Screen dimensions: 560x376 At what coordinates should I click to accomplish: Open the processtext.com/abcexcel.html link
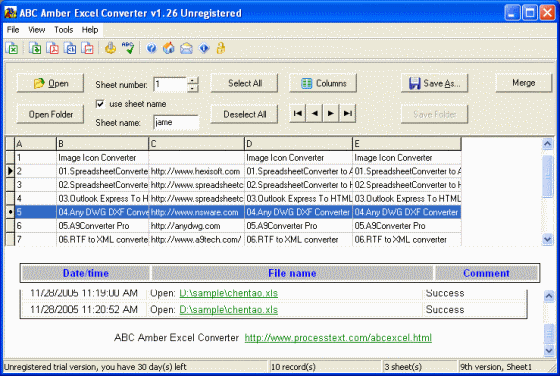[338, 337]
